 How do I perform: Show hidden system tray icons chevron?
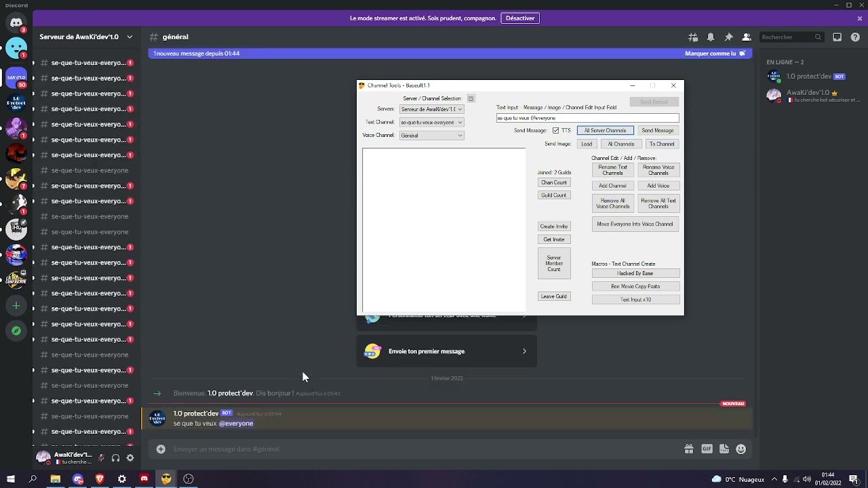774,479
